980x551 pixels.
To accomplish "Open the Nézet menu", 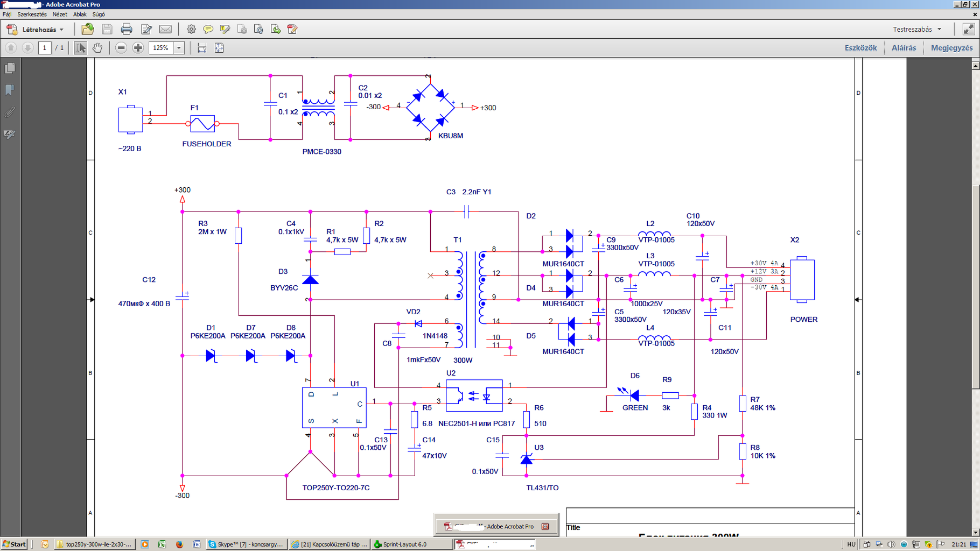I will point(60,15).
